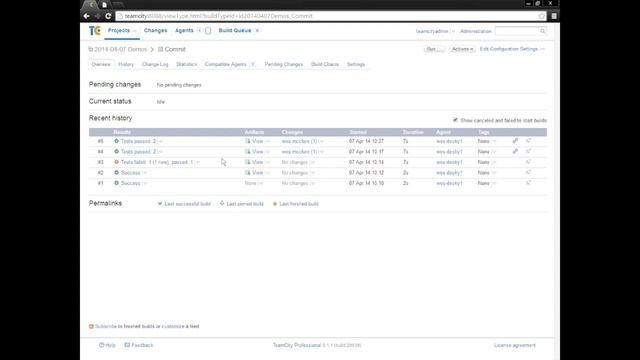Go back with the browser back arrow
Viewport: 640px width, 360px height.
coord(87,16)
